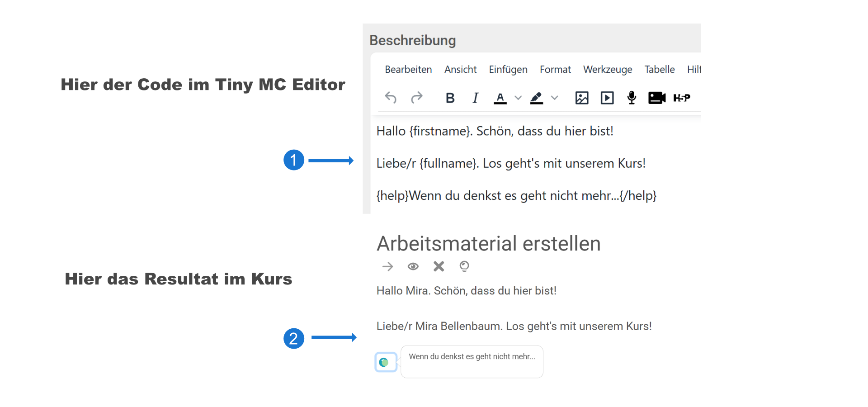Insert H5P content with the H5P icon
868x407 pixels.
[x=682, y=98]
